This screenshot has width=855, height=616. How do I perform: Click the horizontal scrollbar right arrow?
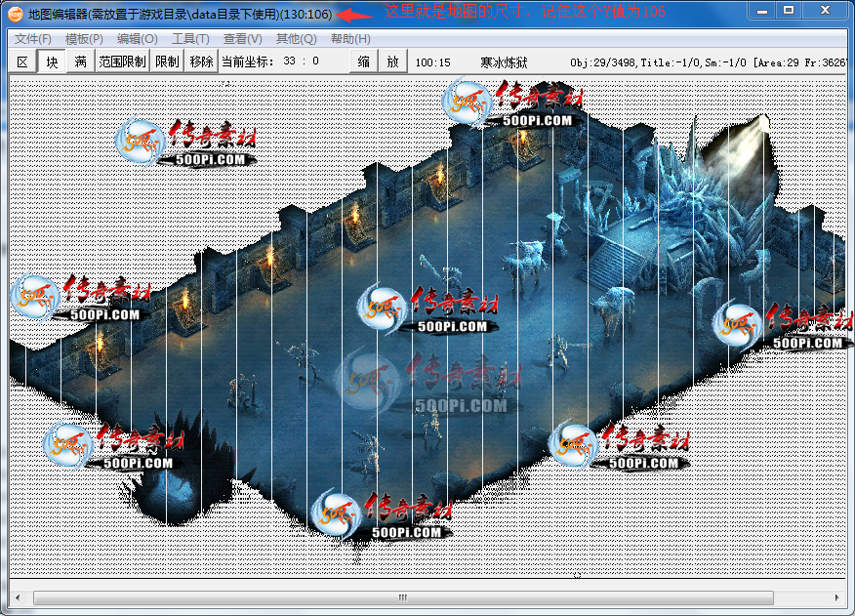837,597
